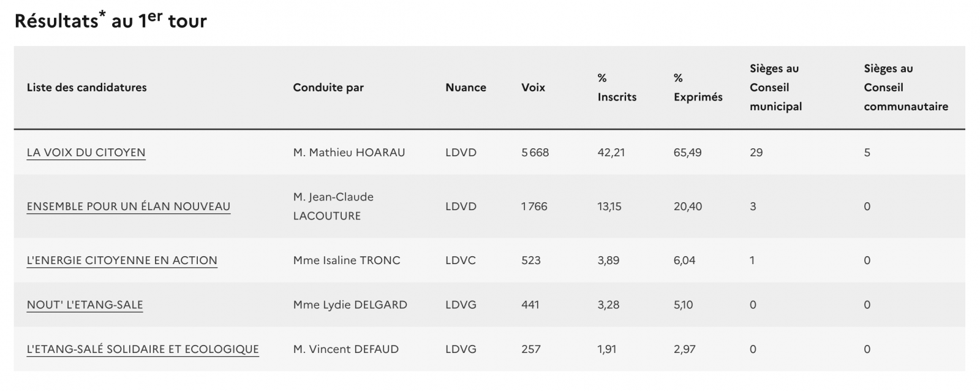980x391 pixels.
Task: Click the M. Jean-Claude LACOUTURE cell
Action: click(x=333, y=207)
